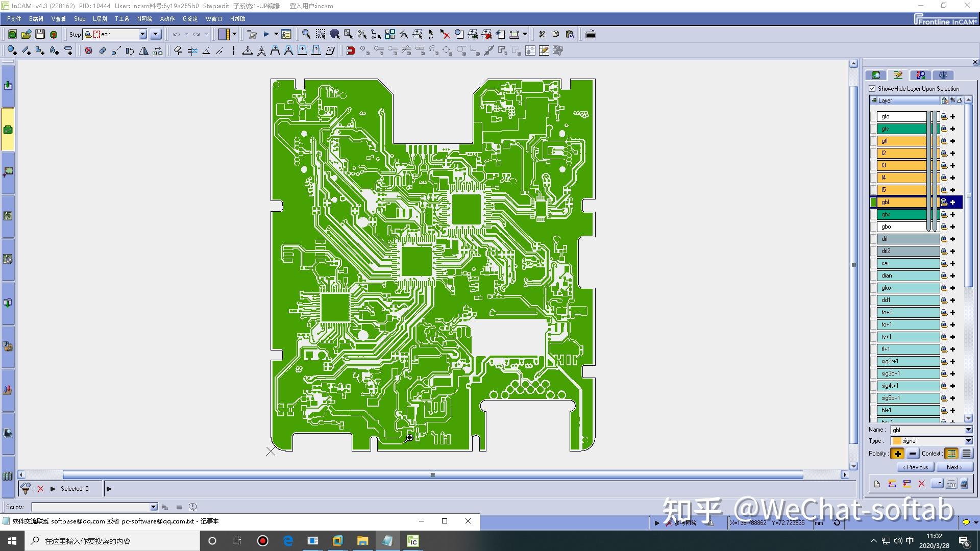Open the Step menu
The width and height of the screenshot is (980, 551).
click(x=80, y=19)
